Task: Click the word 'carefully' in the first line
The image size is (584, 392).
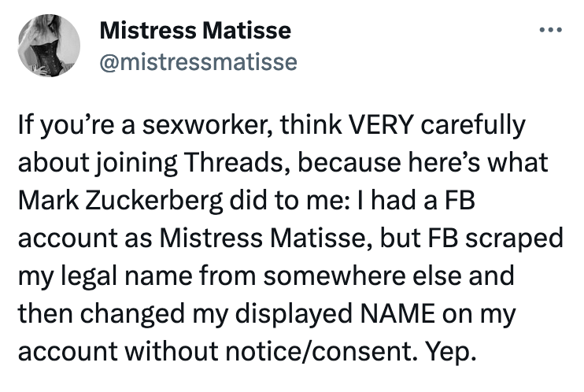Action: click(473, 126)
